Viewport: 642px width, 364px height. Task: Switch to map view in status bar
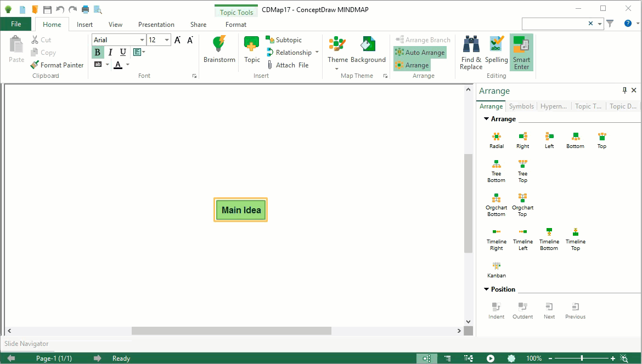coord(427,359)
